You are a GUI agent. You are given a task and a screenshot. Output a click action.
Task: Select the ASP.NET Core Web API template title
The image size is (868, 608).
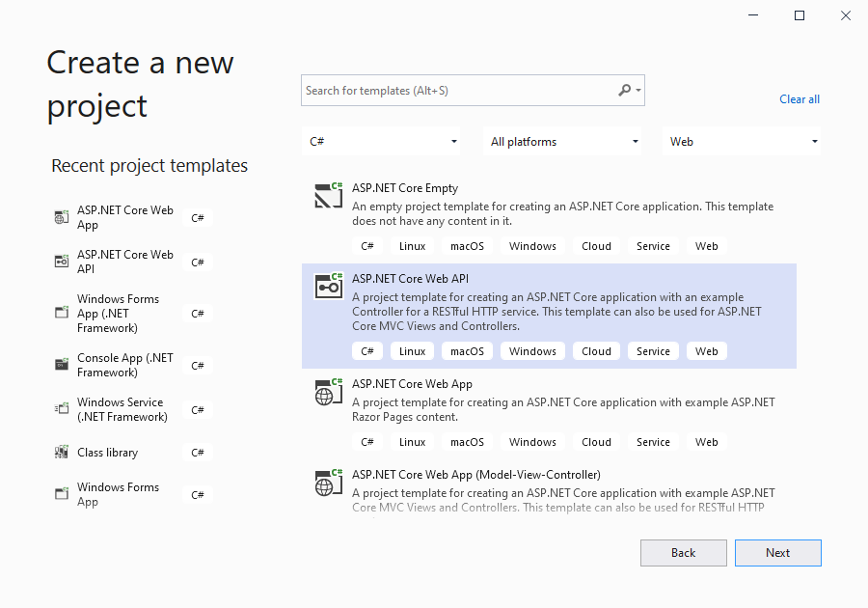pos(410,279)
